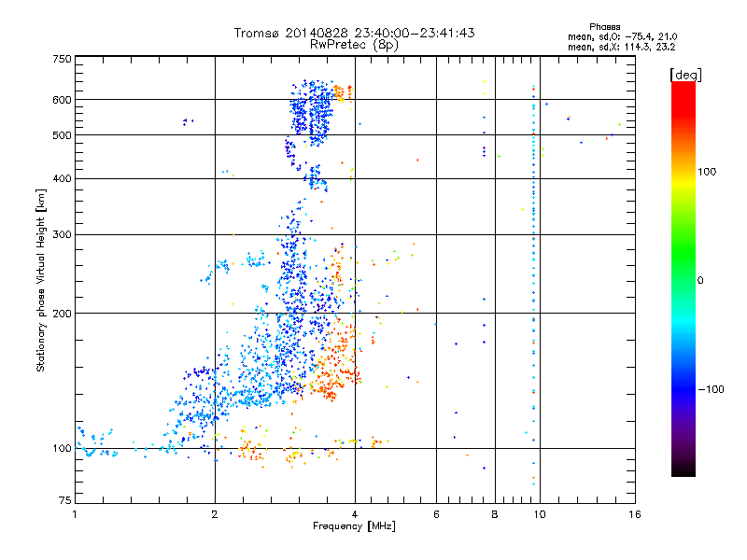Click the x-axis tick '1'
Viewport: 747px width, 560px height.
click(x=75, y=514)
